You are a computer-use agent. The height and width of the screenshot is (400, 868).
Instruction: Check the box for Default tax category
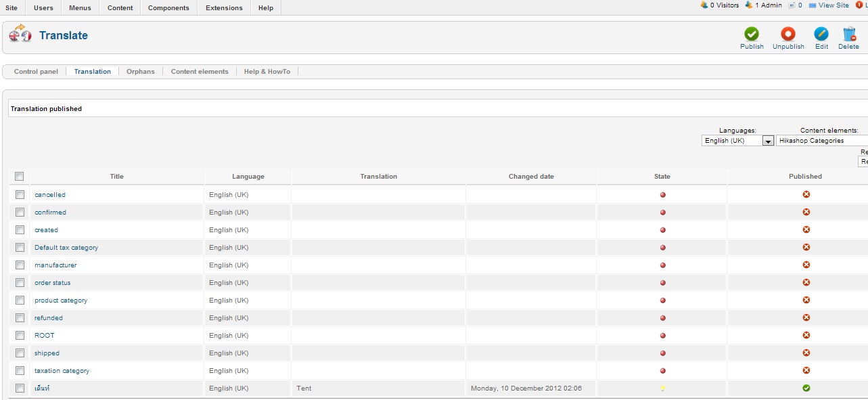(x=20, y=247)
